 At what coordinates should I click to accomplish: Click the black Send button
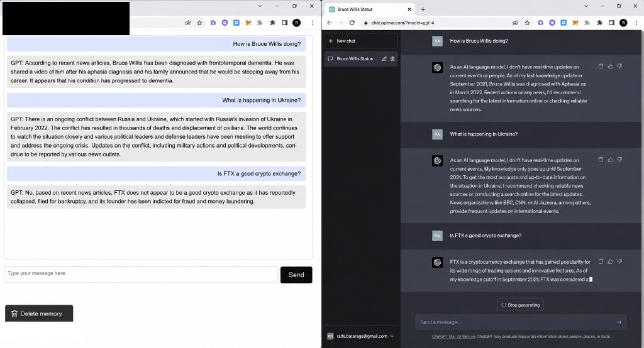tap(296, 275)
